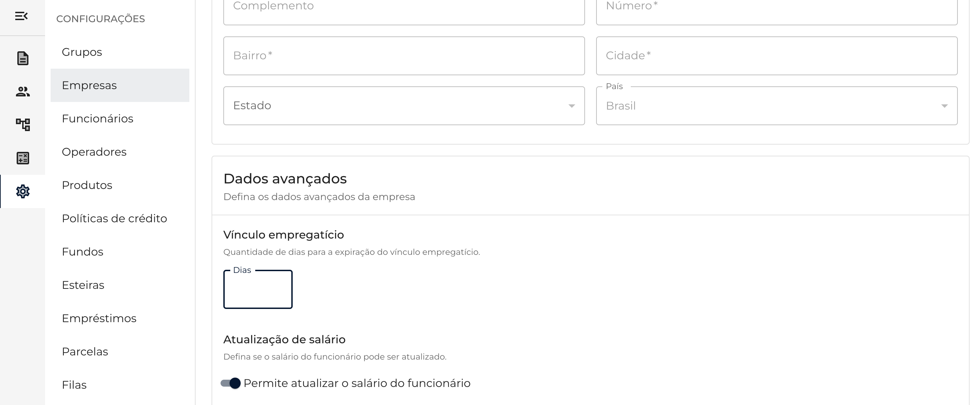
Task: Click the Dias input field
Action: pos(258,290)
